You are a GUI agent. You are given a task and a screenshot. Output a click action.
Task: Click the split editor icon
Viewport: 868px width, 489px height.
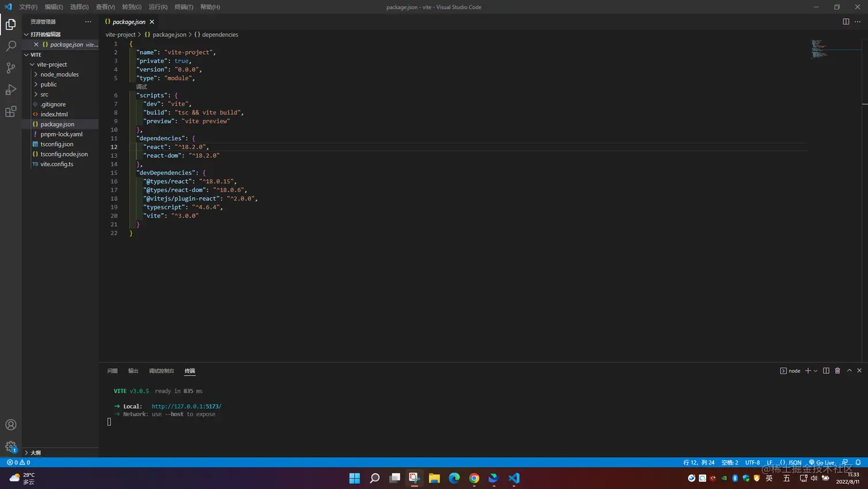pos(846,22)
